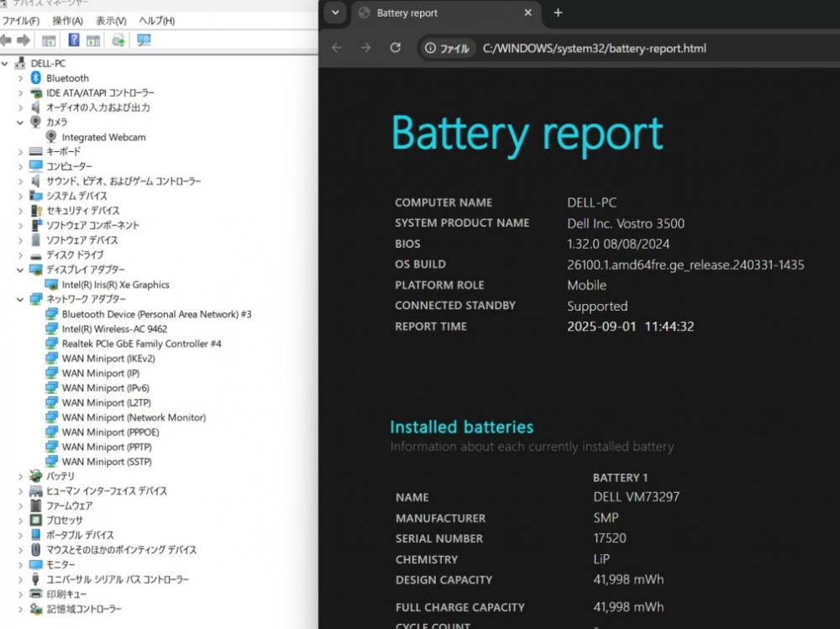Select WAN Miniport (IPv6)
Screen dimensions: 840x629
click(106, 388)
